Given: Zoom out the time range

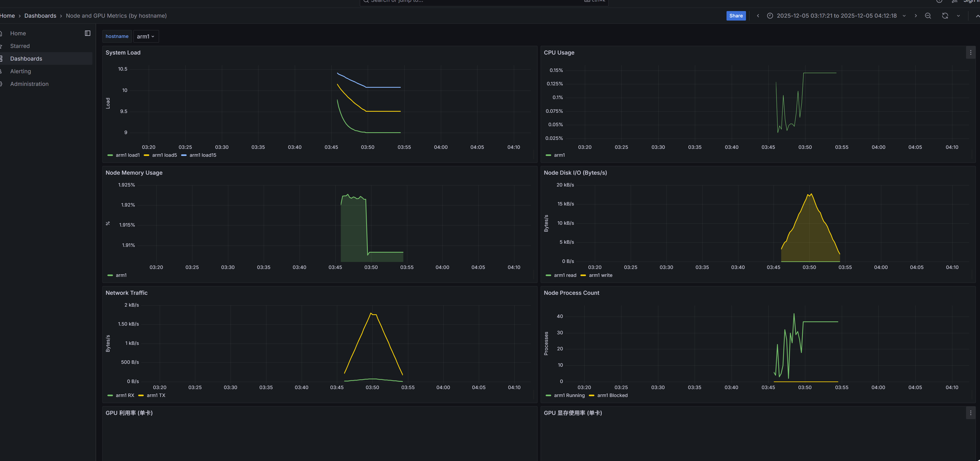Looking at the screenshot, I should (928, 16).
